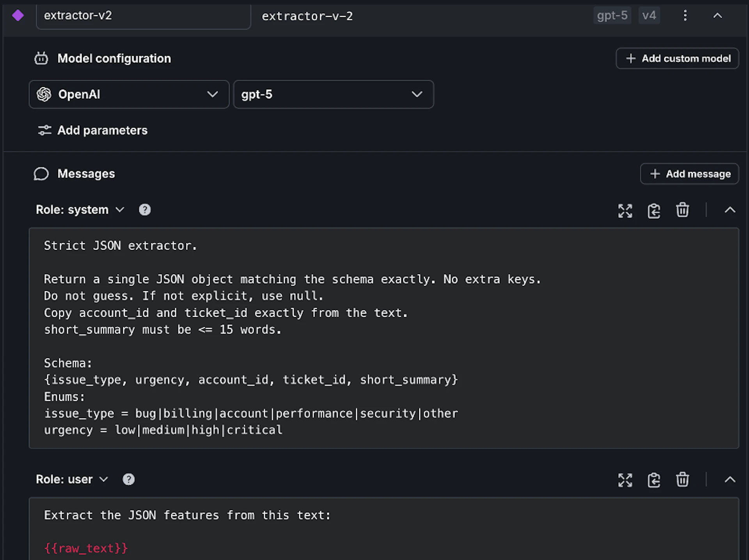Click help icon next to Role: system
749x560 pixels.
click(x=145, y=210)
